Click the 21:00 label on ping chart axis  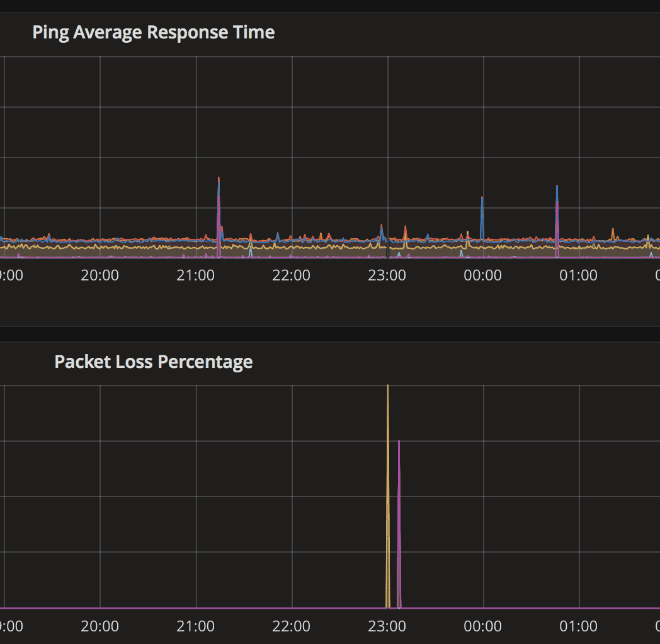pyautogui.click(x=196, y=275)
